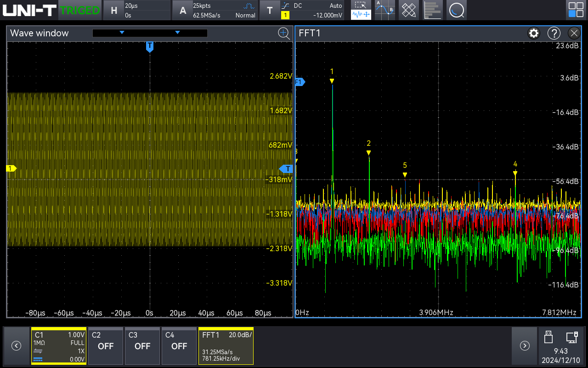Open FFT1 help question mark

tap(554, 33)
